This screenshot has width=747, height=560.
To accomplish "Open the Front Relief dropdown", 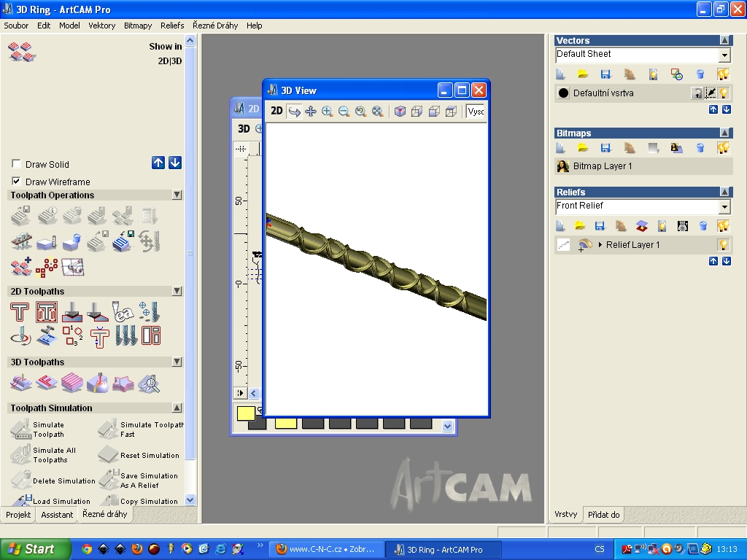I will 724,207.
